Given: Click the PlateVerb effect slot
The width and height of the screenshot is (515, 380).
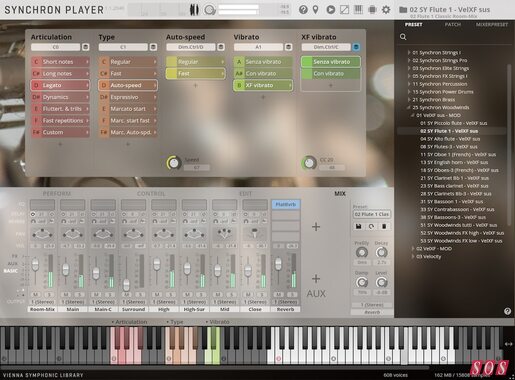Looking at the screenshot, I should (x=286, y=204).
